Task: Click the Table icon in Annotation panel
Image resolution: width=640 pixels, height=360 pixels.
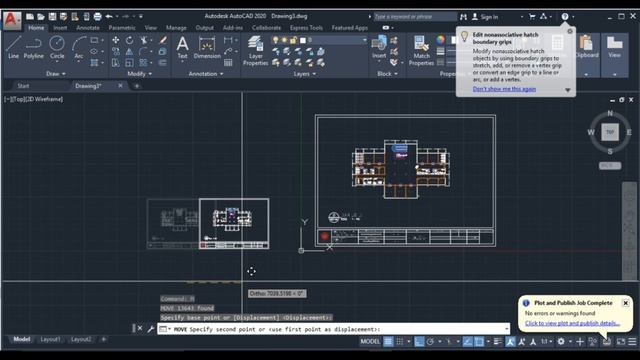Action: pyautogui.click(x=228, y=63)
